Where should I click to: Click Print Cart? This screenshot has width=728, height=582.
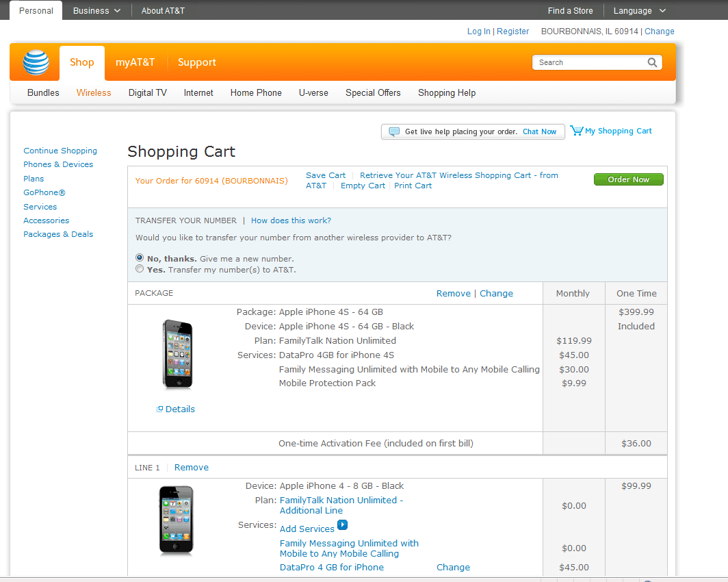point(413,186)
